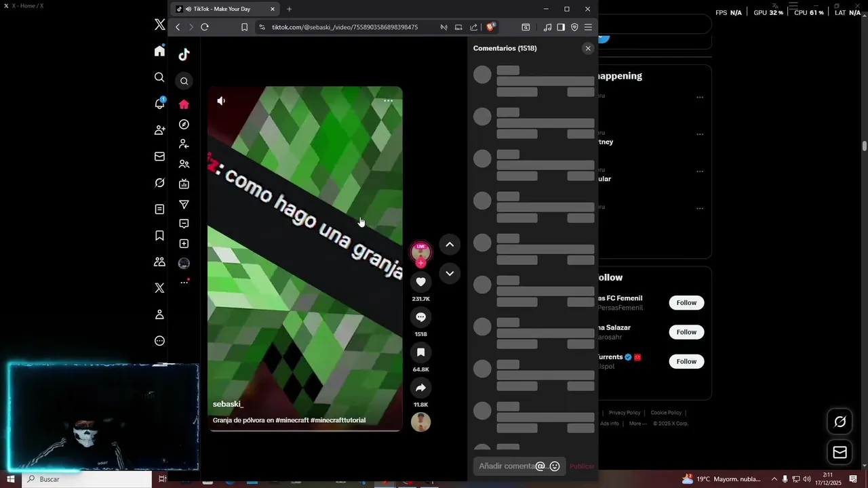Open TikTok logo home link
Viewport: 868px width, 488px height.
coord(184,54)
